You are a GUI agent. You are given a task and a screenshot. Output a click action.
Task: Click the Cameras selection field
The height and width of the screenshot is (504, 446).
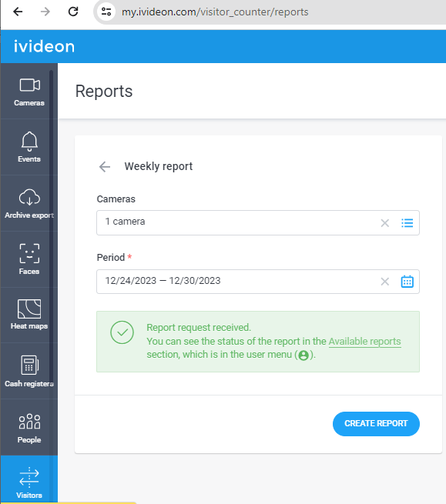point(258,222)
